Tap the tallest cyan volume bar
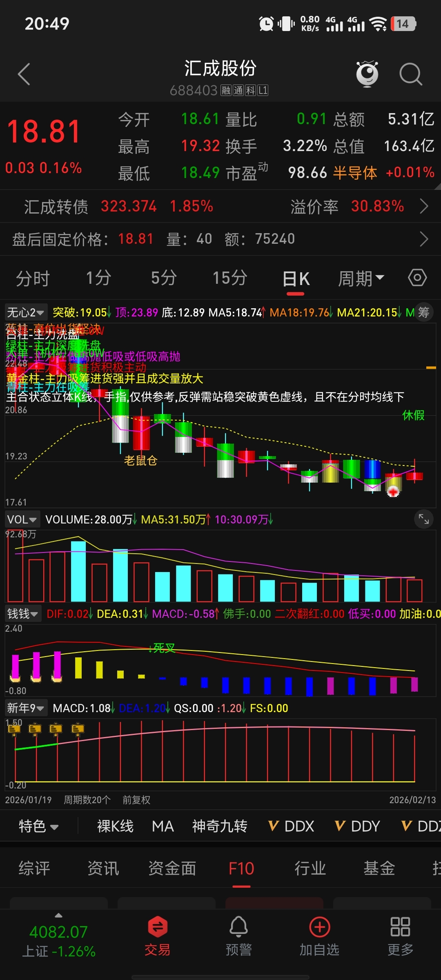 (78, 571)
